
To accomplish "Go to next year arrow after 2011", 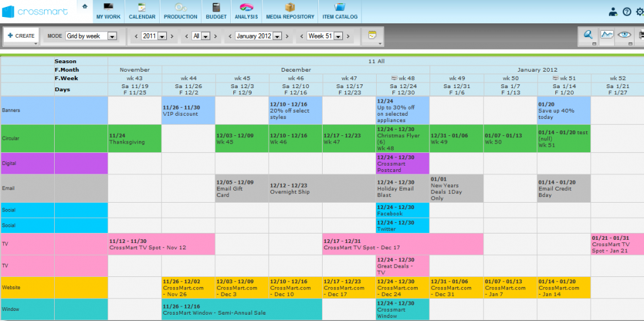I will [172, 36].
